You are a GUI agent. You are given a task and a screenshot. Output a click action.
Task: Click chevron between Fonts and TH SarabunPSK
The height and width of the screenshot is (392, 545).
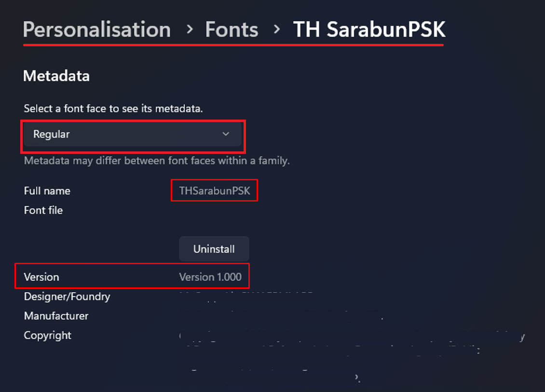(277, 29)
